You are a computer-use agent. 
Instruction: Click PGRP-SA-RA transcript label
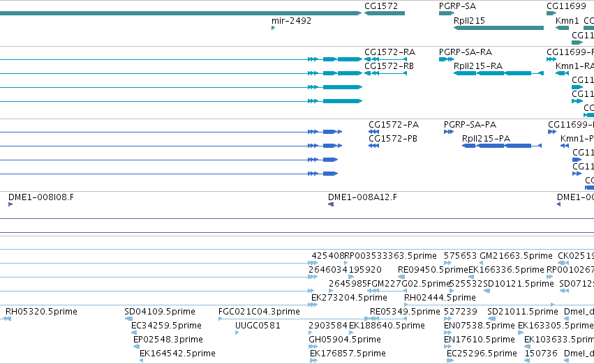465,52
